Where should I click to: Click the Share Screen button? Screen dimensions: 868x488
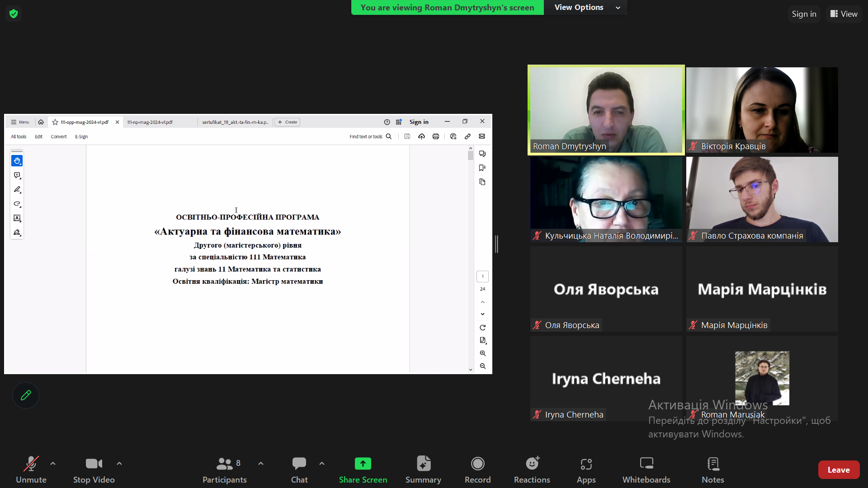coord(363,469)
